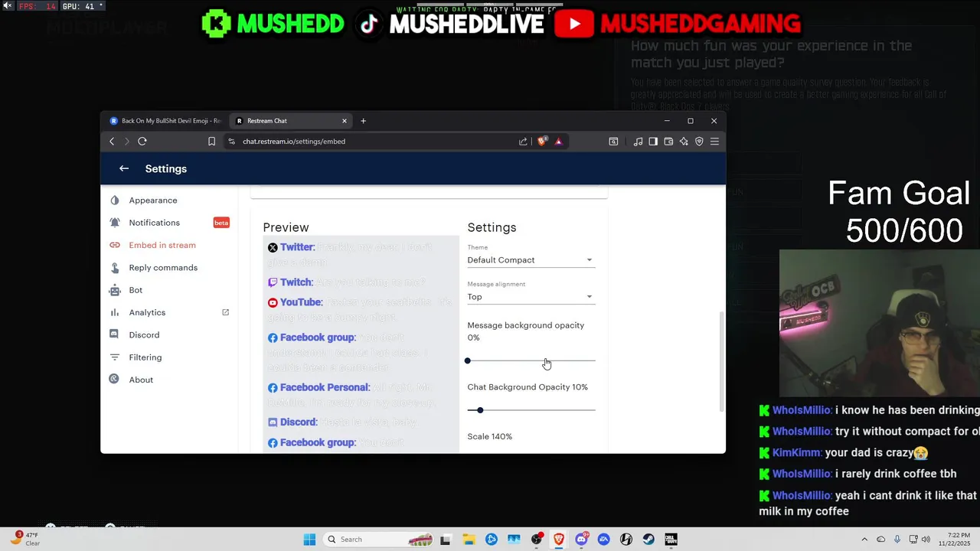Open the browser hamburger menu
980x551 pixels.
point(714,142)
